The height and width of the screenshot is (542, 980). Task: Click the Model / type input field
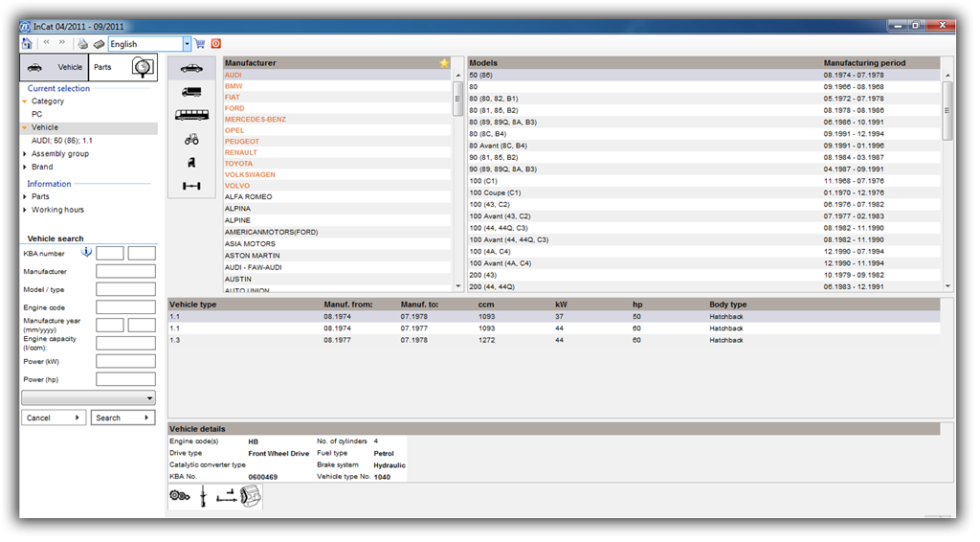[x=125, y=289]
